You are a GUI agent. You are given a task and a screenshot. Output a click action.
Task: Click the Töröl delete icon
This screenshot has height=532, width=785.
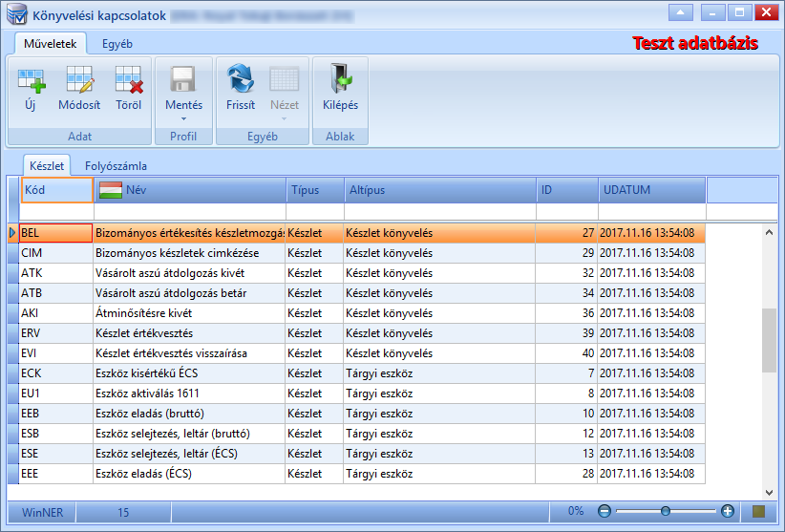tap(129, 80)
